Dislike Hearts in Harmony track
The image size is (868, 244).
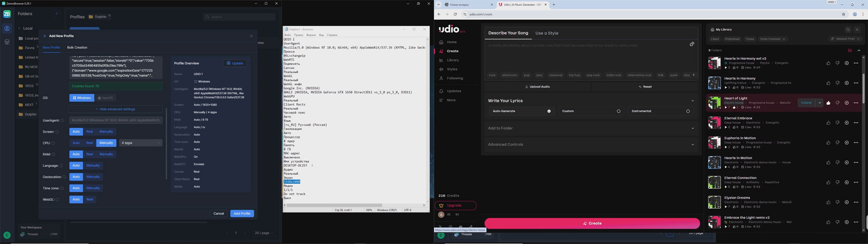coord(837,83)
